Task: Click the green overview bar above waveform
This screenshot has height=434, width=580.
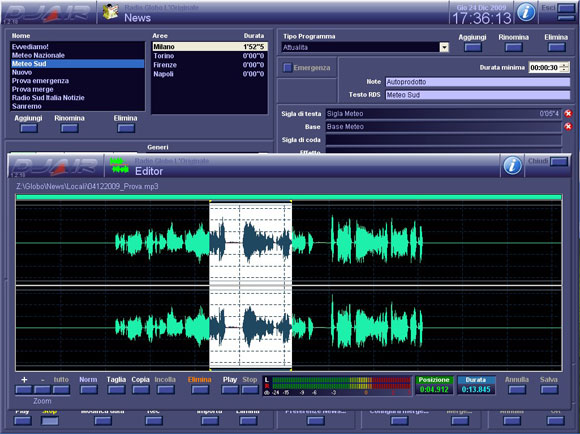Action: point(289,197)
